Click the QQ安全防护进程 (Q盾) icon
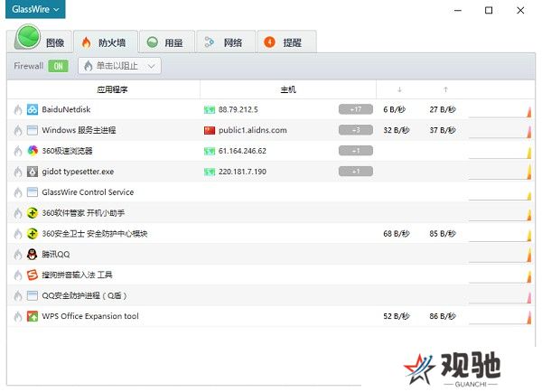Image resolution: width=542 pixels, height=392 pixels. [33, 295]
